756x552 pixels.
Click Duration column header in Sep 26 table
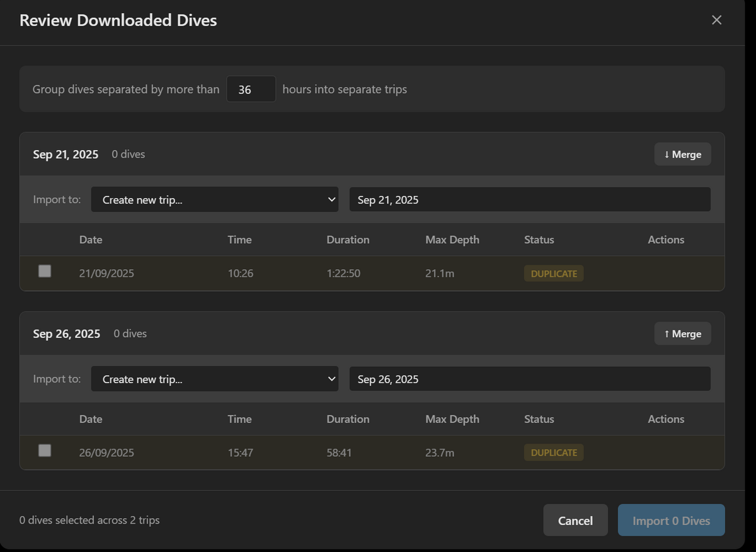348,419
